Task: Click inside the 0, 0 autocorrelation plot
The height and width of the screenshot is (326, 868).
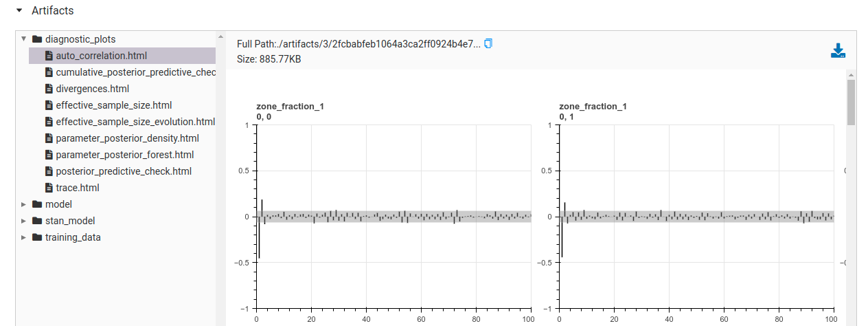Action: (x=393, y=217)
